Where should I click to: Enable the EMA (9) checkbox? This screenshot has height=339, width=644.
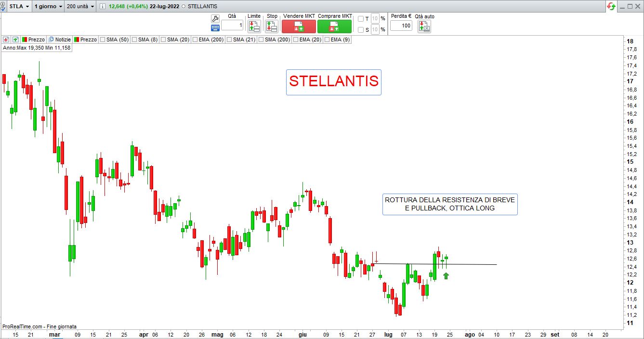328,39
